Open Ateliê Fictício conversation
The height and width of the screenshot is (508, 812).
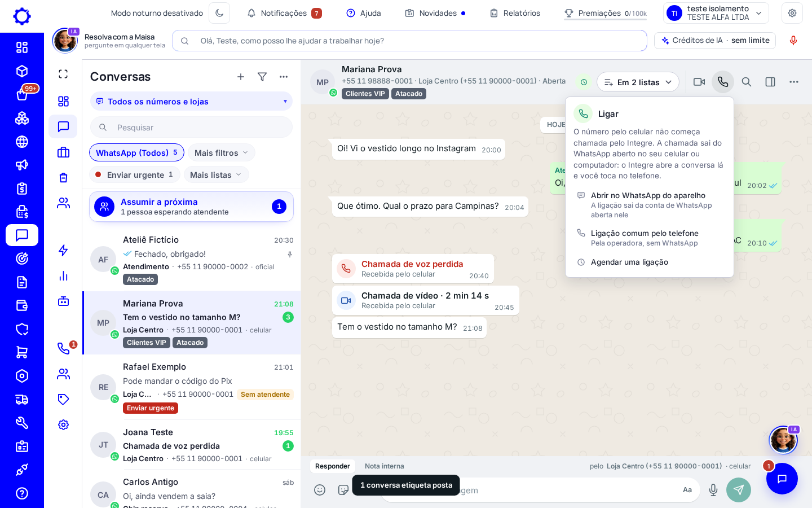tap(191, 260)
